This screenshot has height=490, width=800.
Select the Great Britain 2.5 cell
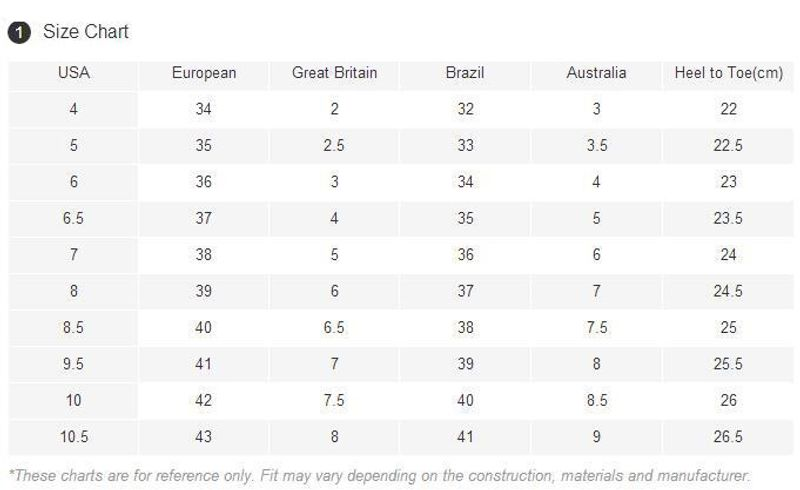(334, 146)
